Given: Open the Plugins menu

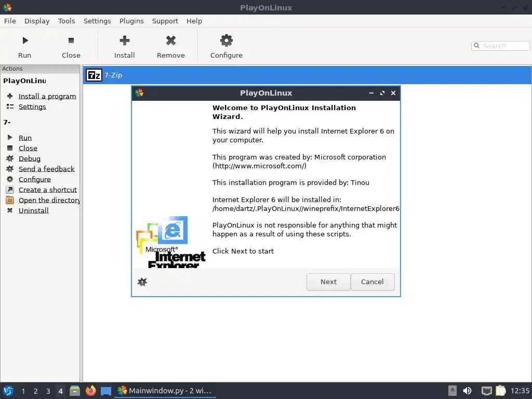Looking at the screenshot, I should pyautogui.click(x=131, y=21).
